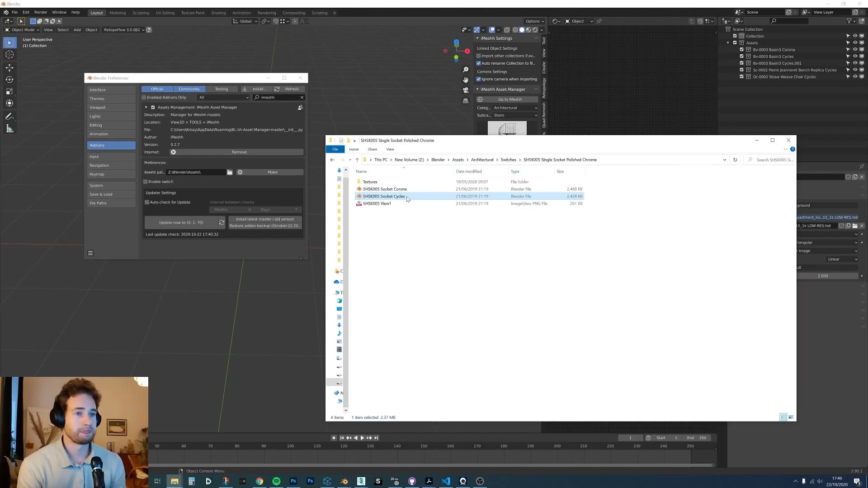Open the RetopoFlow help question icon
The image size is (868, 488).
pos(149,30)
